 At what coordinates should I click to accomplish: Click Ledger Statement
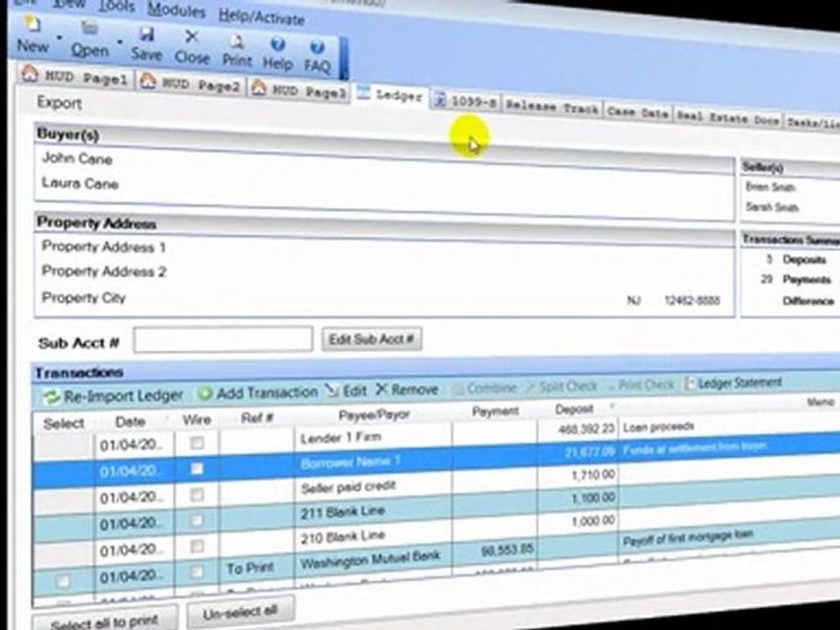click(734, 383)
